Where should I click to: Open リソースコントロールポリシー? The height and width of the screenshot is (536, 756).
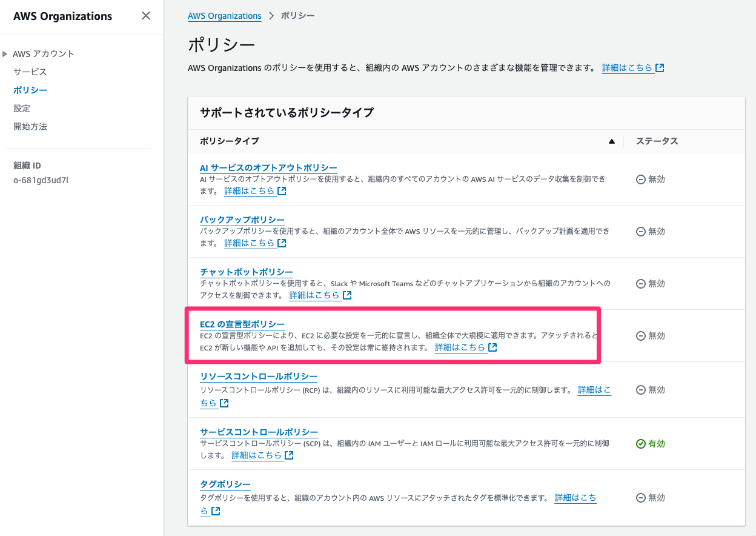259,376
